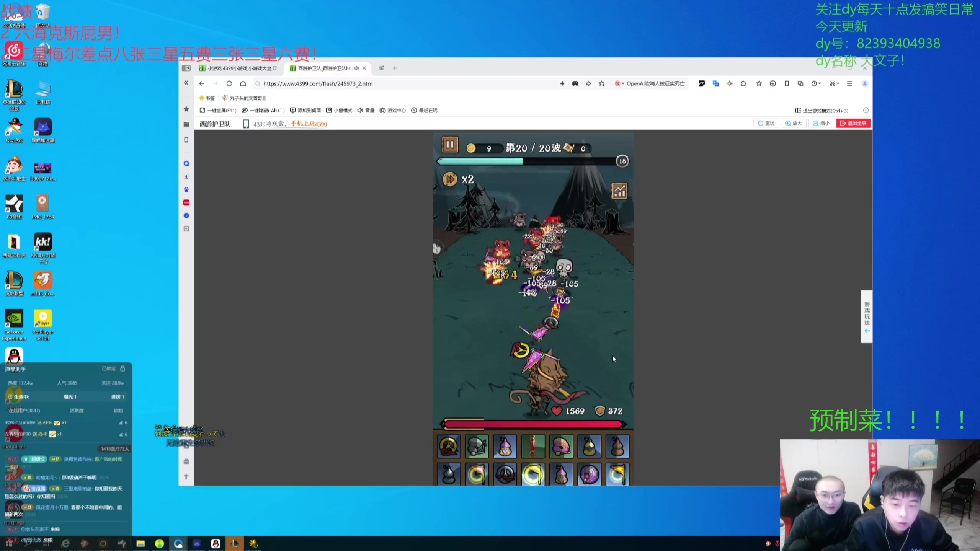Select the red staff item slot
980x551 pixels.
533,446
